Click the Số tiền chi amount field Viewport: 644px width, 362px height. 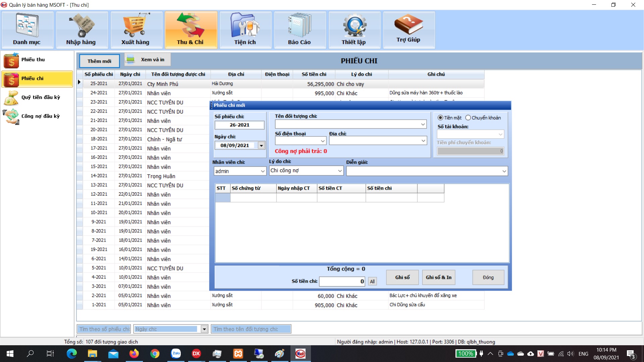[x=342, y=282]
